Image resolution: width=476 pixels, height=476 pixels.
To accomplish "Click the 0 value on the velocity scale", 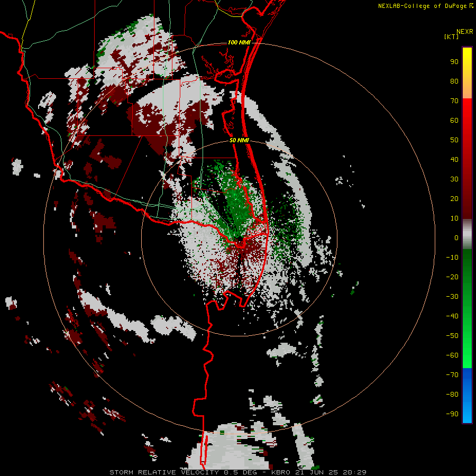I will tap(456, 237).
